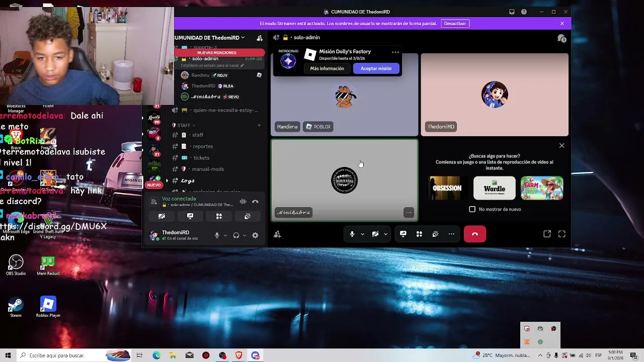Toggle noise suppression in voice panel

coord(243,202)
